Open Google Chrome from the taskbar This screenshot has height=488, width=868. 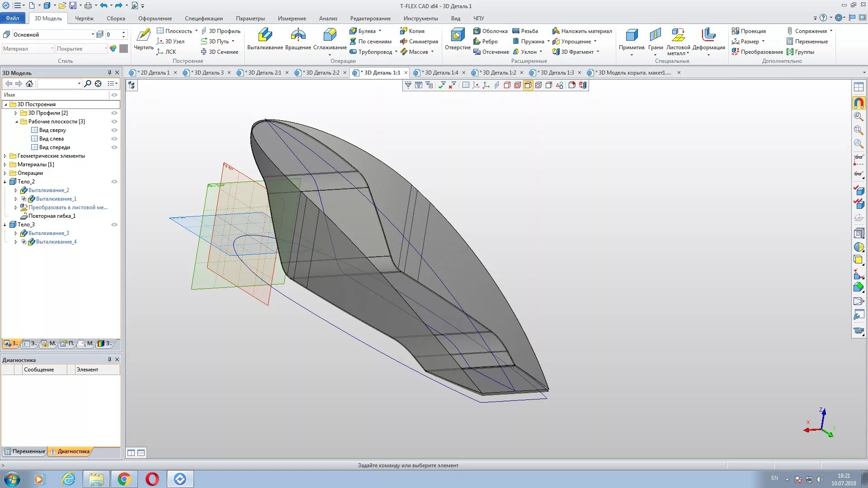click(x=124, y=479)
